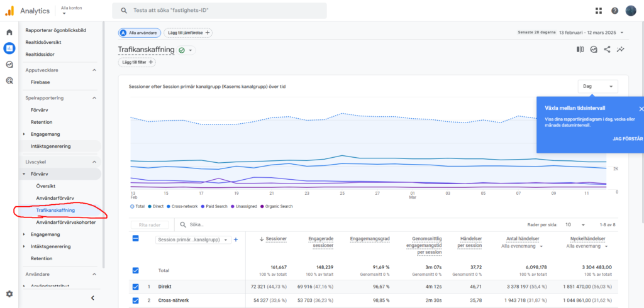Expand Intäktsgenerering under Livscykel
Viewport: 644px width, 308px height.
[x=24, y=246]
